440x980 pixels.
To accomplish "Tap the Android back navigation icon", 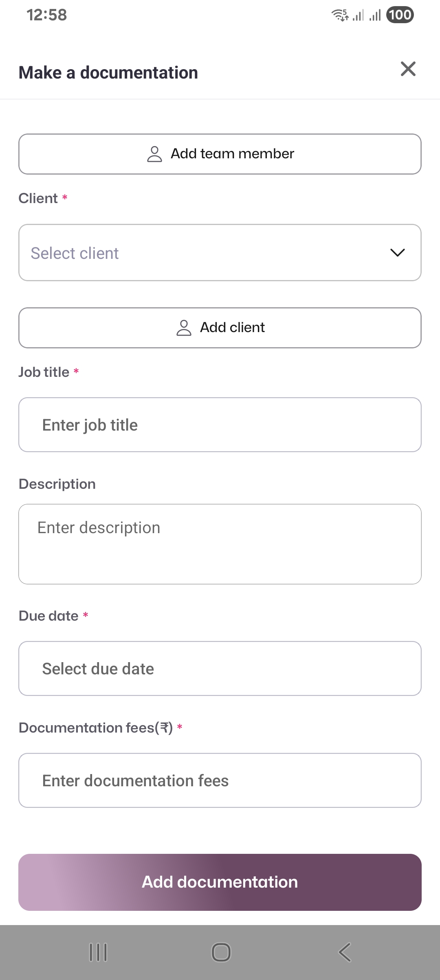I will pos(345,952).
